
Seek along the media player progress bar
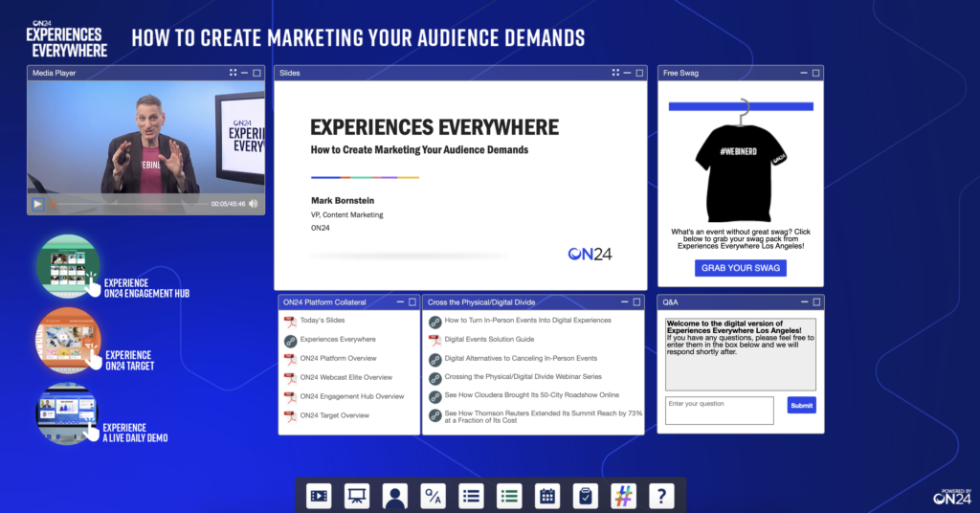[128, 204]
